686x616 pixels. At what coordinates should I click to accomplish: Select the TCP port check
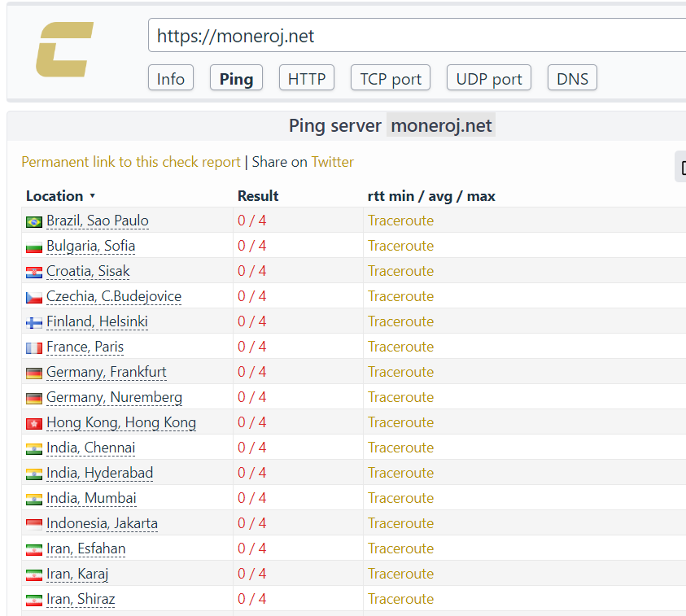(x=391, y=79)
